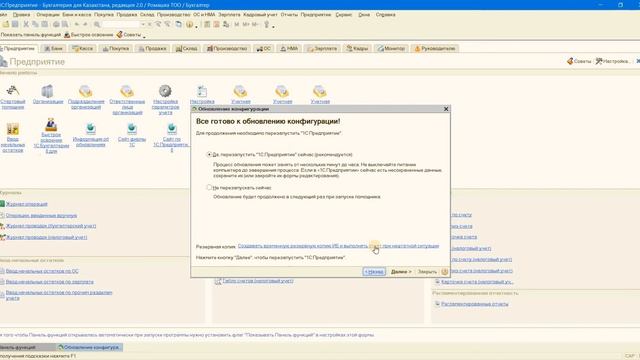Open Журнал проводок (бухгалтерский учет) link

tap(51, 226)
